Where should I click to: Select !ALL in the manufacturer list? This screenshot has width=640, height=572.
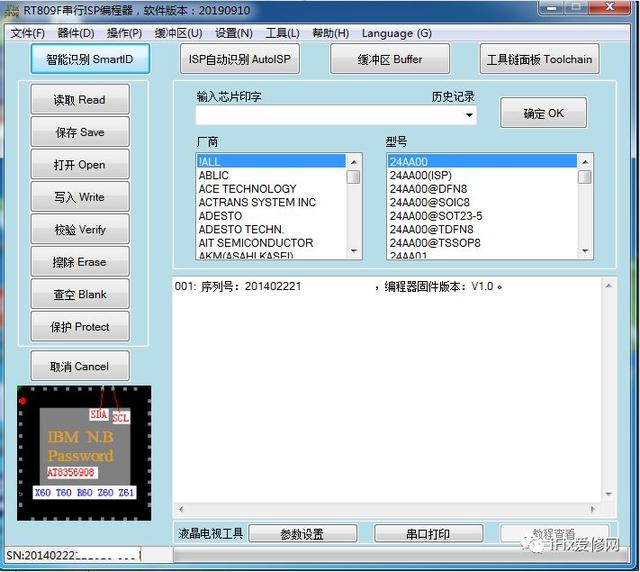click(271, 162)
